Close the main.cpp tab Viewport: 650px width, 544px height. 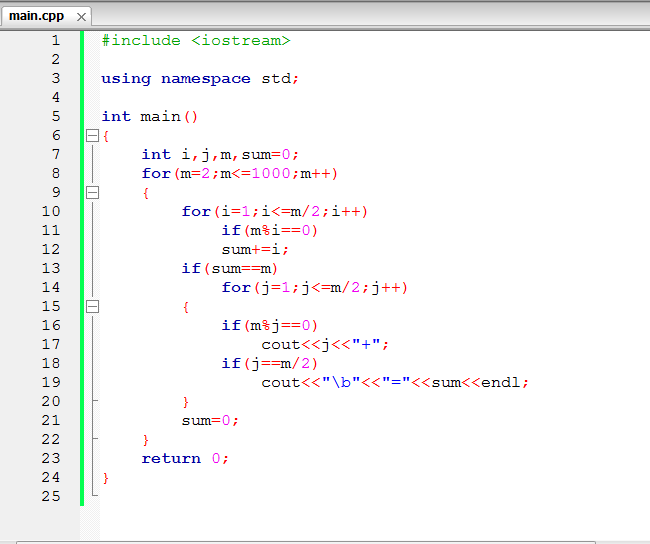[x=81, y=17]
